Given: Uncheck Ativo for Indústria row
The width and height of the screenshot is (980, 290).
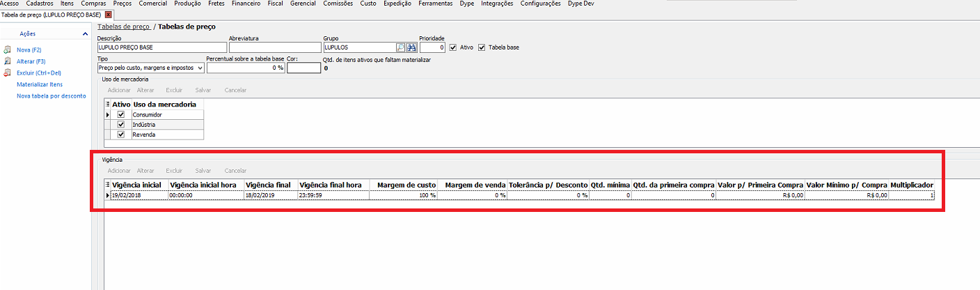Looking at the screenshot, I should tap(121, 125).
